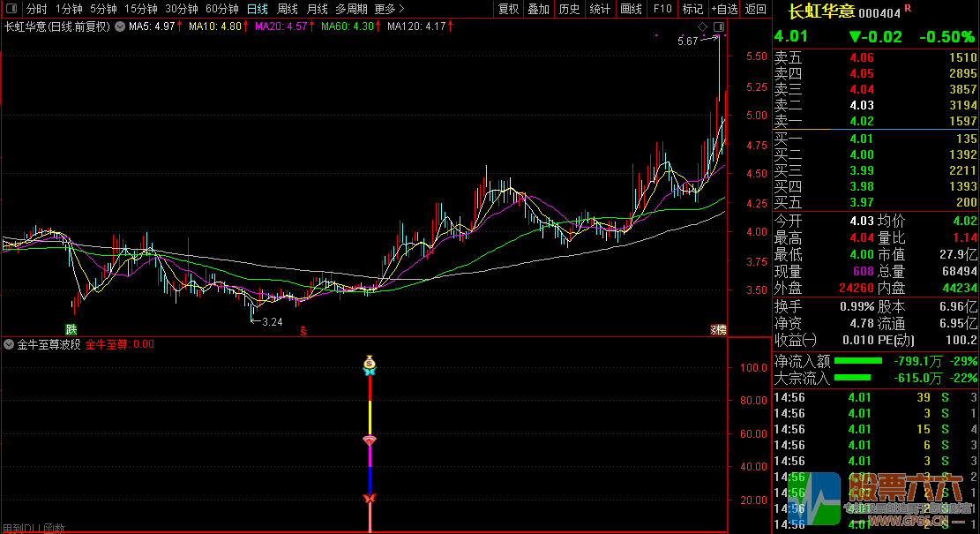Click the green 跌 signal marker

coord(71,328)
